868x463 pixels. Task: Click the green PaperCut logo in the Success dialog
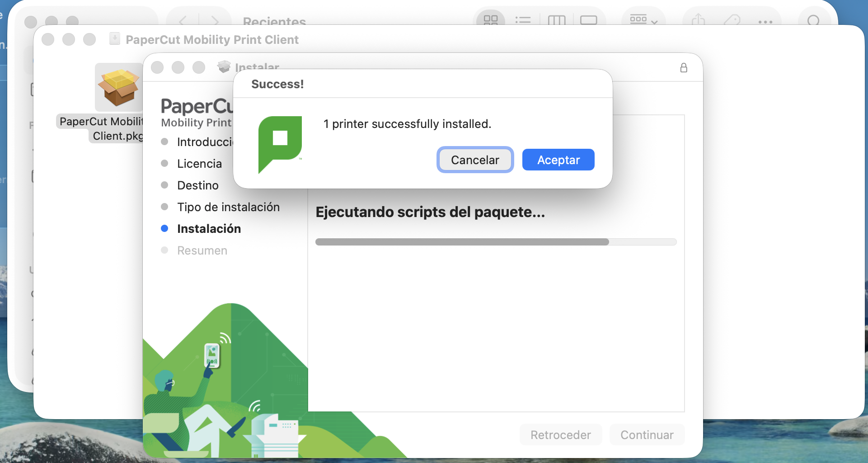coord(280,144)
